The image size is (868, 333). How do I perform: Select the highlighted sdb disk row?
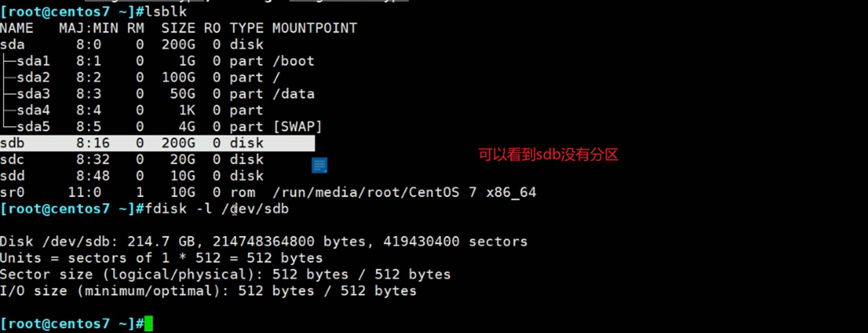coord(157,143)
